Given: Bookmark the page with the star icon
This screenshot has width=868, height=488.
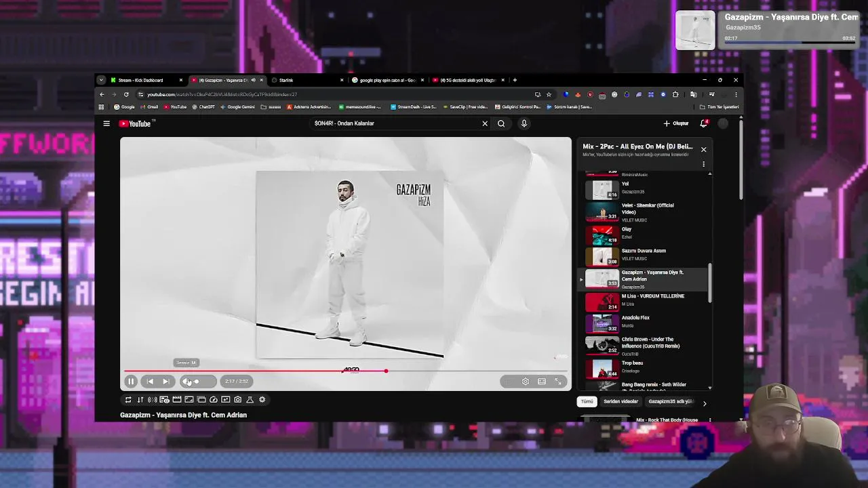Looking at the screenshot, I should pyautogui.click(x=549, y=94).
